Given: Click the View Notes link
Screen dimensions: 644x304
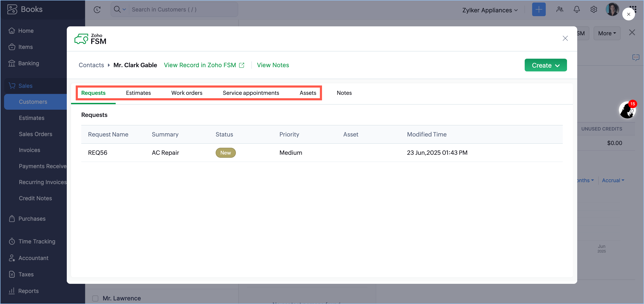Looking at the screenshot, I should pos(273,65).
